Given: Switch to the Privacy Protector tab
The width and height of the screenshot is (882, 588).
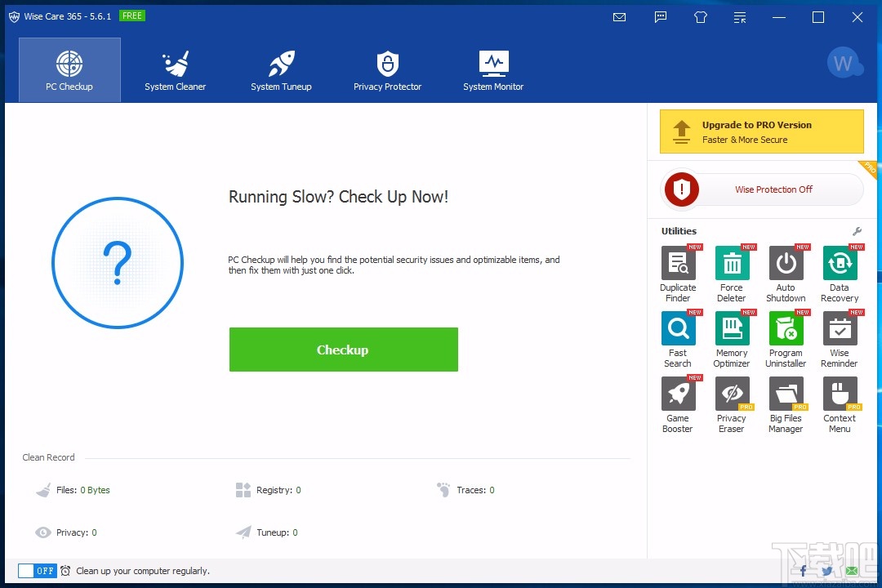Looking at the screenshot, I should coord(387,70).
